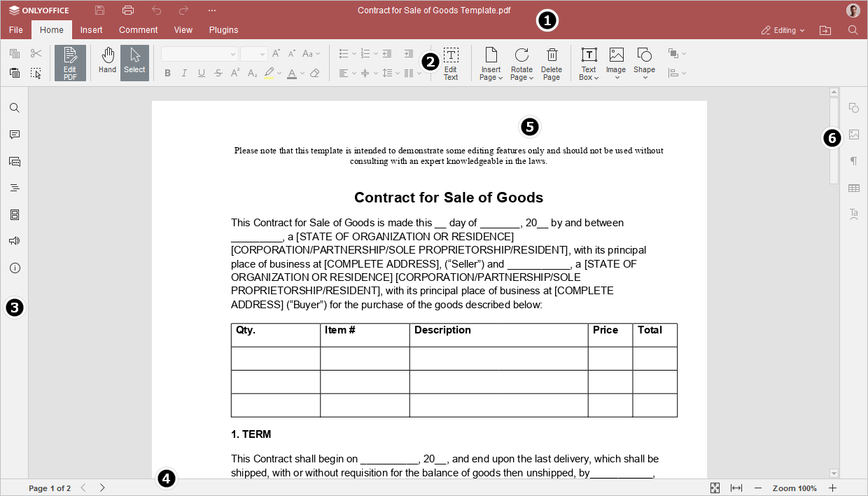The width and height of the screenshot is (868, 496).
Task: Click the Edit Text button
Action: pos(451,63)
